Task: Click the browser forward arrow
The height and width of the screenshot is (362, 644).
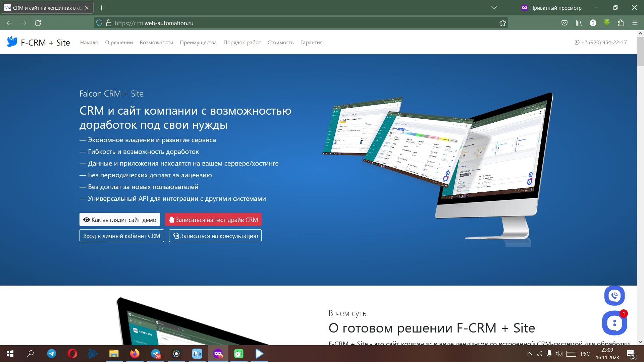Action: [x=23, y=23]
